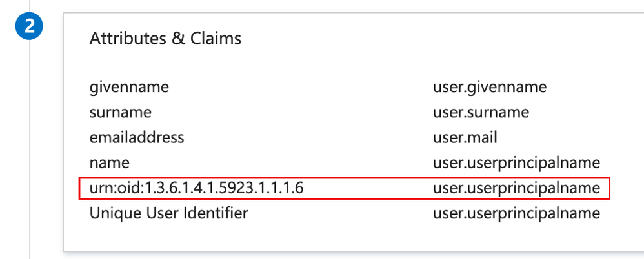Viewport: 644px width, 259px height.
Task: Select the name claim label
Action: pyautogui.click(x=110, y=162)
